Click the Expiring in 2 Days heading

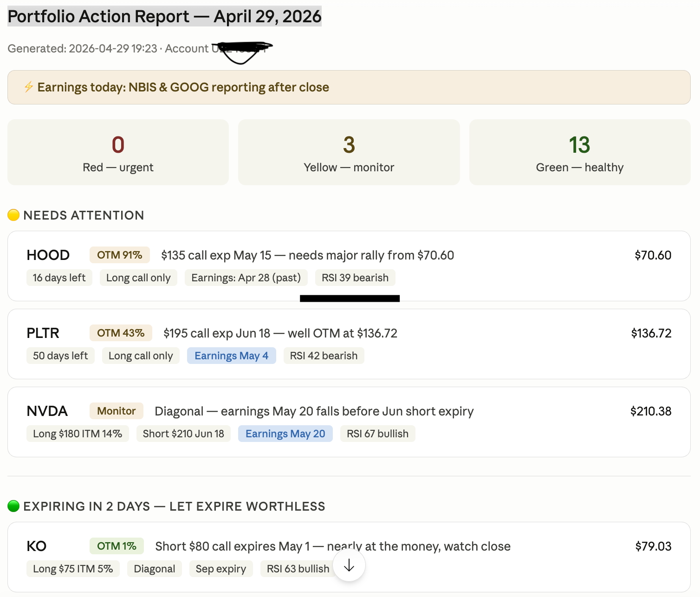174,506
